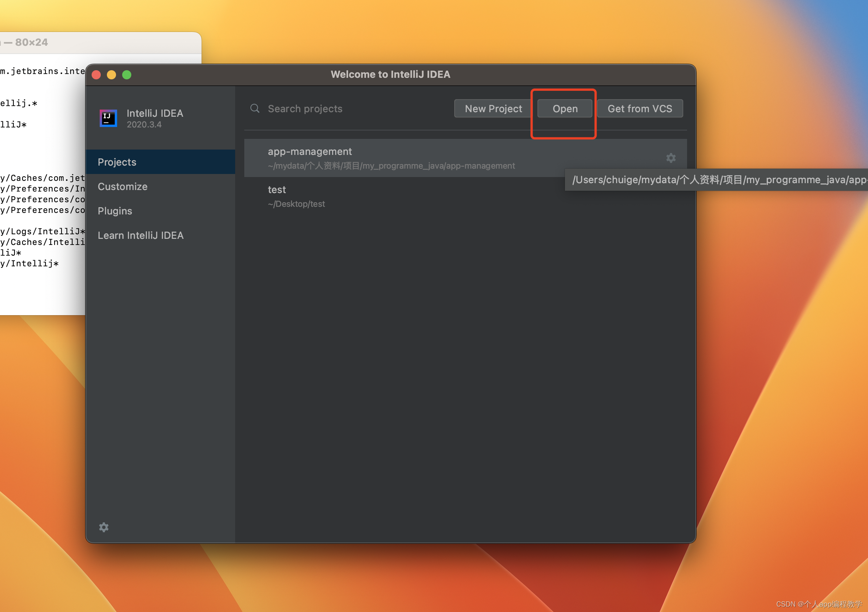
Task: Click the IntelliJ IDEA logo icon
Action: (x=108, y=118)
